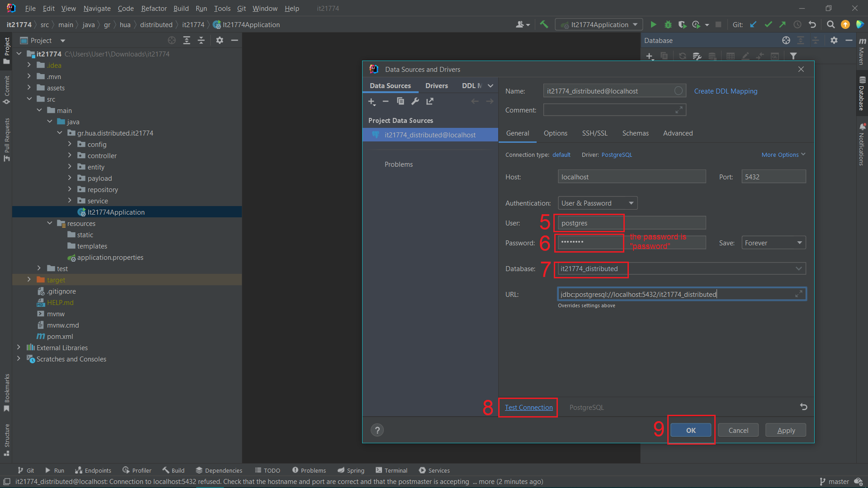The height and width of the screenshot is (488, 868).
Task: Click the Port field showing 5432
Action: 774,177
